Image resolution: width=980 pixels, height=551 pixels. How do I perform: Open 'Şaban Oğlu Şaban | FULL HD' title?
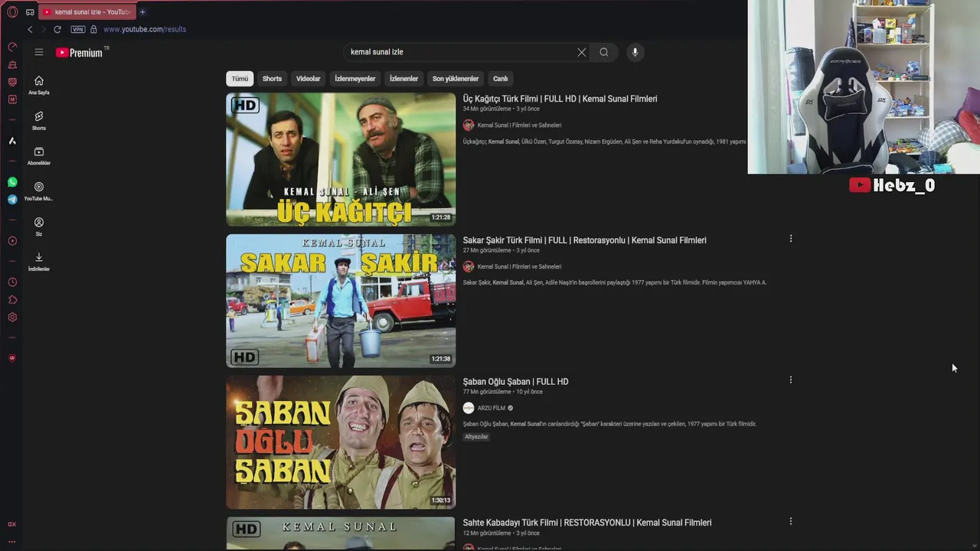[x=515, y=382]
